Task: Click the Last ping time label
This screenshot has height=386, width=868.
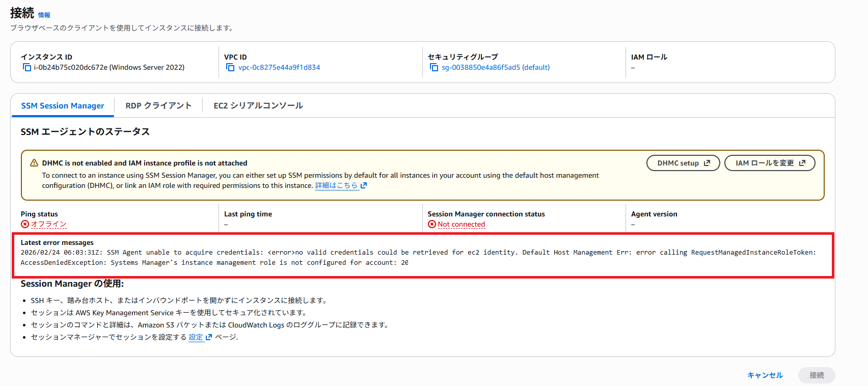Action: point(248,214)
